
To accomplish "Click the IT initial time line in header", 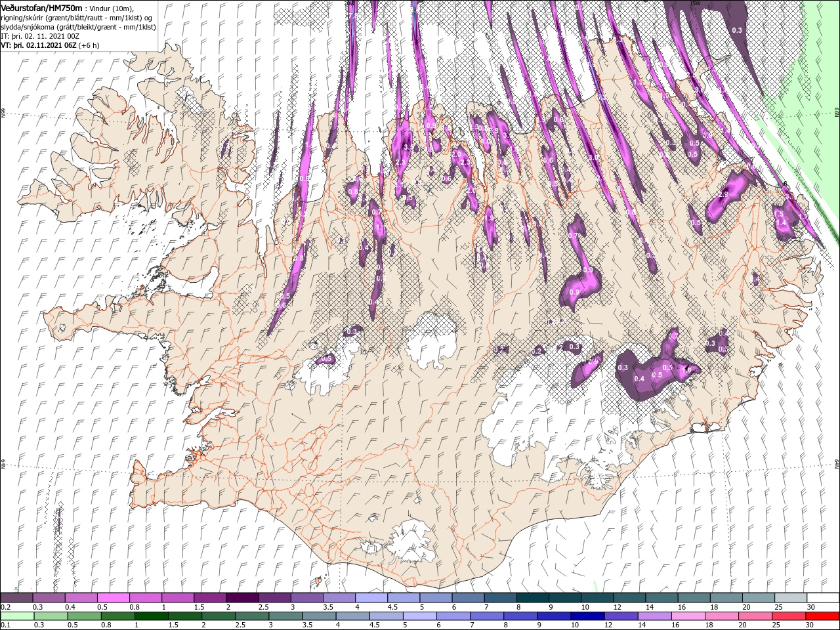I will [x=41, y=36].
